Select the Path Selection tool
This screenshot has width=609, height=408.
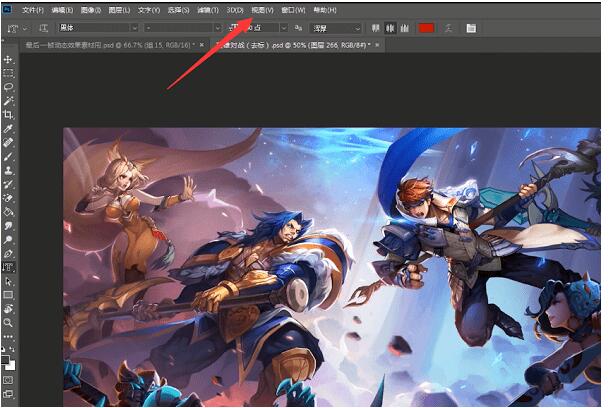(x=8, y=281)
